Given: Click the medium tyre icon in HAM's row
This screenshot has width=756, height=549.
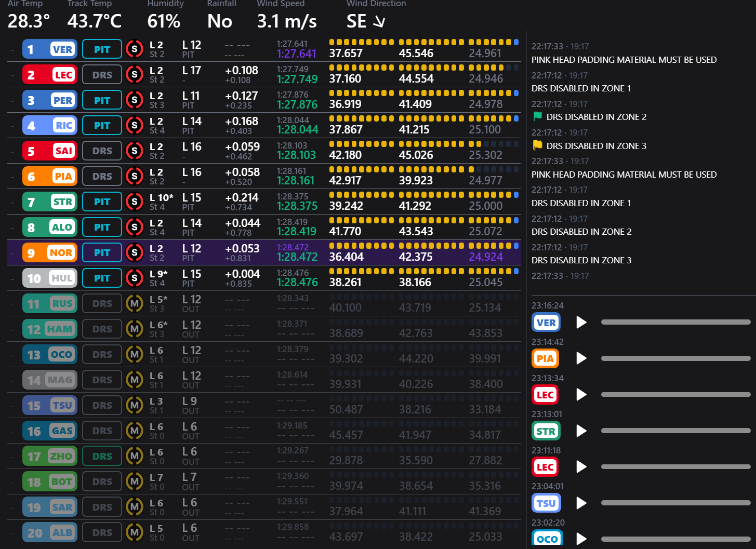Looking at the screenshot, I should (x=135, y=329).
